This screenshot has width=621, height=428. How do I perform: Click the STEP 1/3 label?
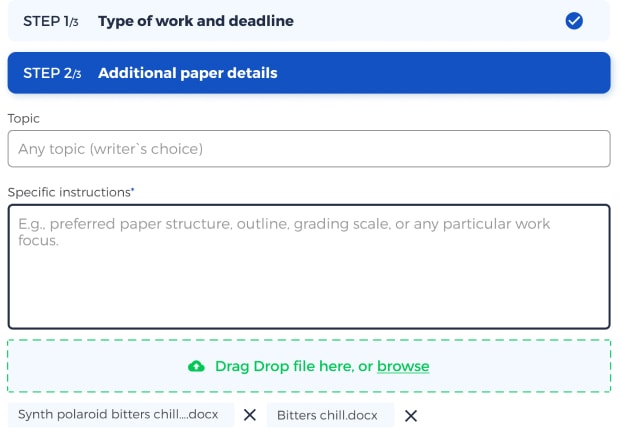(51, 21)
